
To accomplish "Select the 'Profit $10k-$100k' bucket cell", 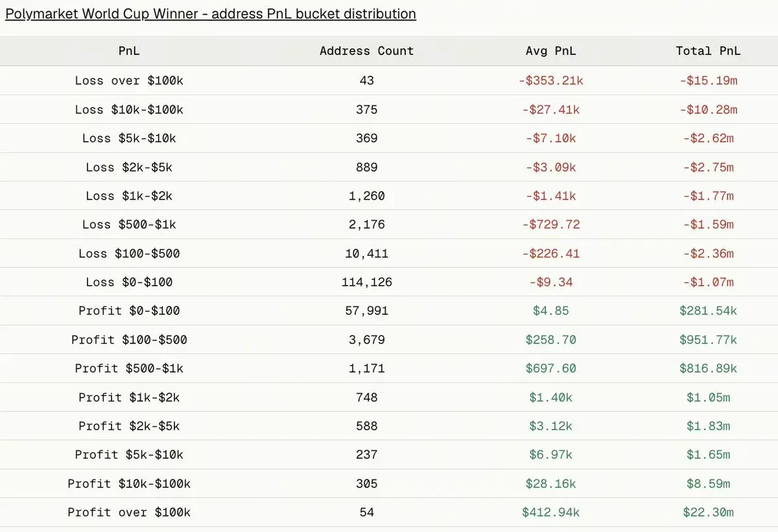I will tap(129, 483).
